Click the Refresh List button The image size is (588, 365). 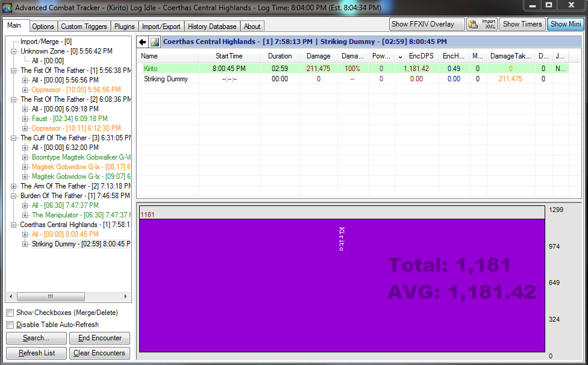coord(36,353)
